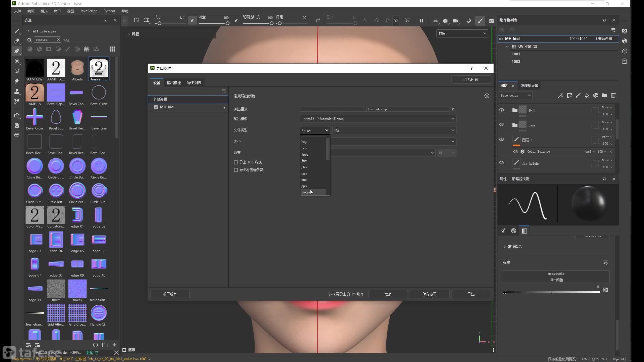Viewport: 644px width, 362px height.
Task: Select the Clone stamp tool
Action: [17, 91]
